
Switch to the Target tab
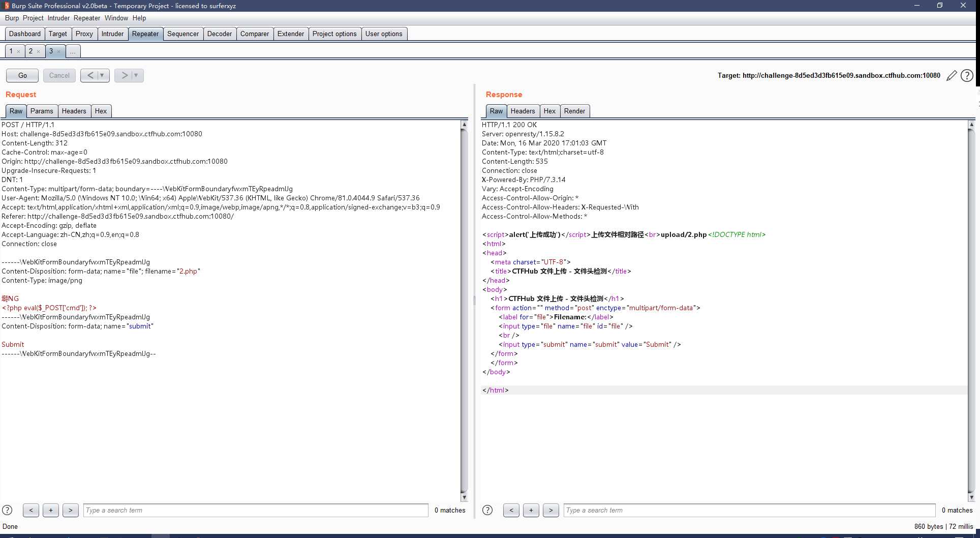pos(58,34)
